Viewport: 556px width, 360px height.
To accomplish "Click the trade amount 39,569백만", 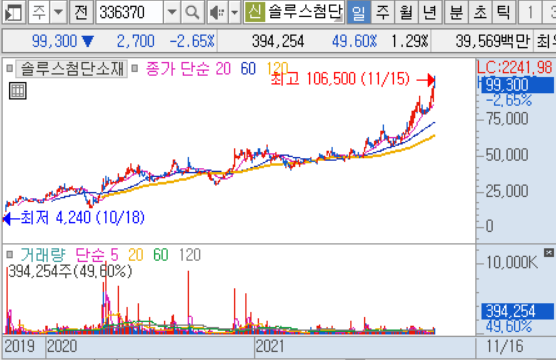I will [x=493, y=41].
